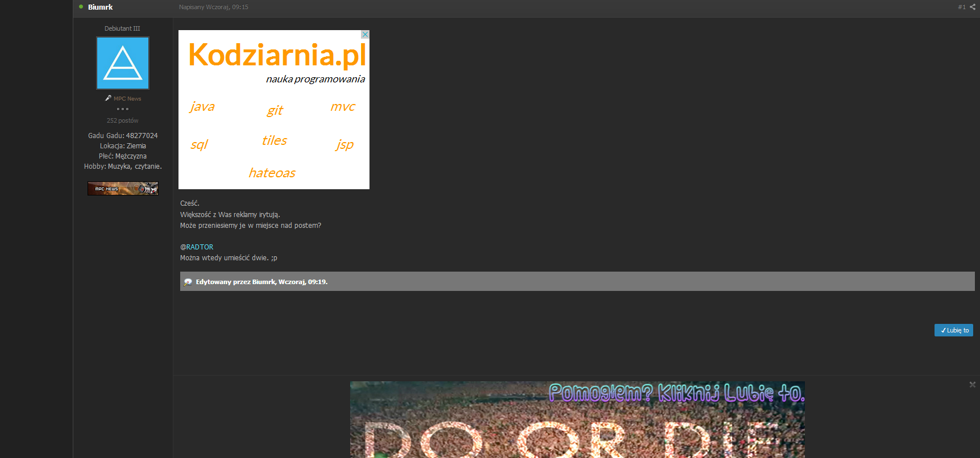
Task: Click the jsp keyword in ad
Action: pyautogui.click(x=344, y=144)
